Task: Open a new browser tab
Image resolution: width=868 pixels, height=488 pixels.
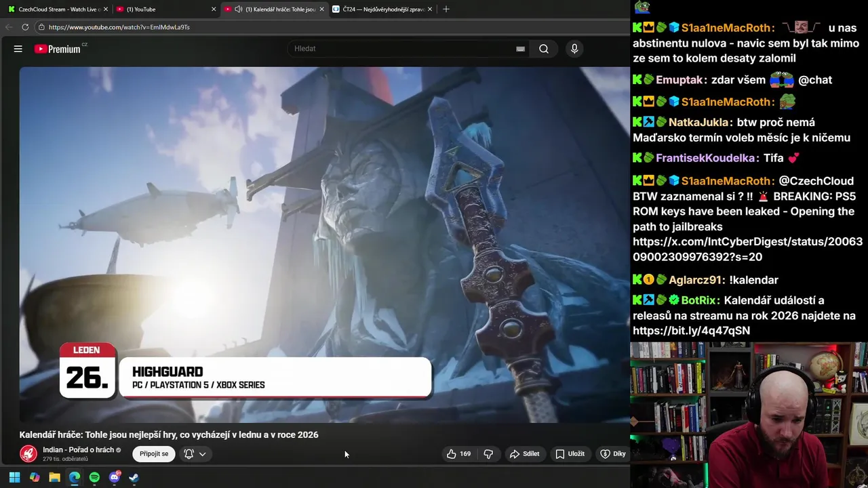Action: click(446, 9)
